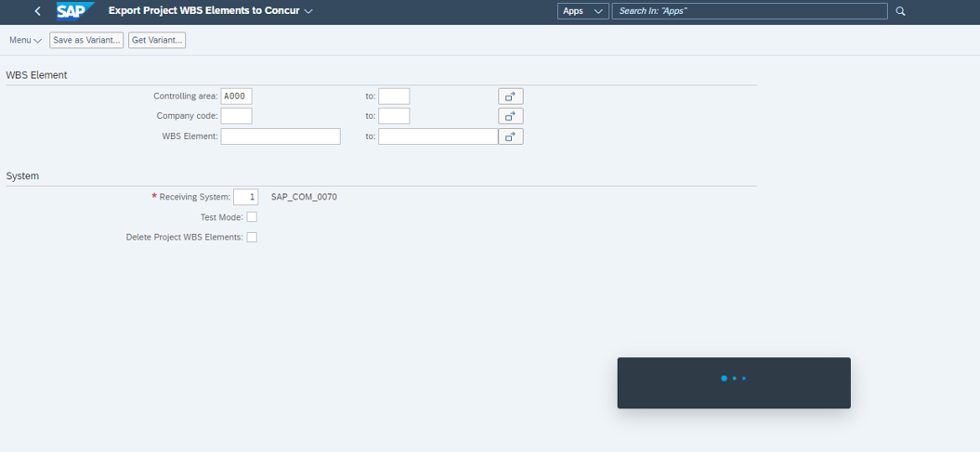The height and width of the screenshot is (452, 980).
Task: Go back using the header arrow
Action: pos(37,11)
